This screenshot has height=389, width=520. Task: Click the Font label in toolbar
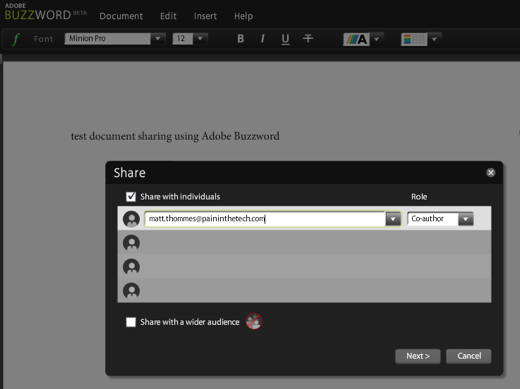point(43,39)
